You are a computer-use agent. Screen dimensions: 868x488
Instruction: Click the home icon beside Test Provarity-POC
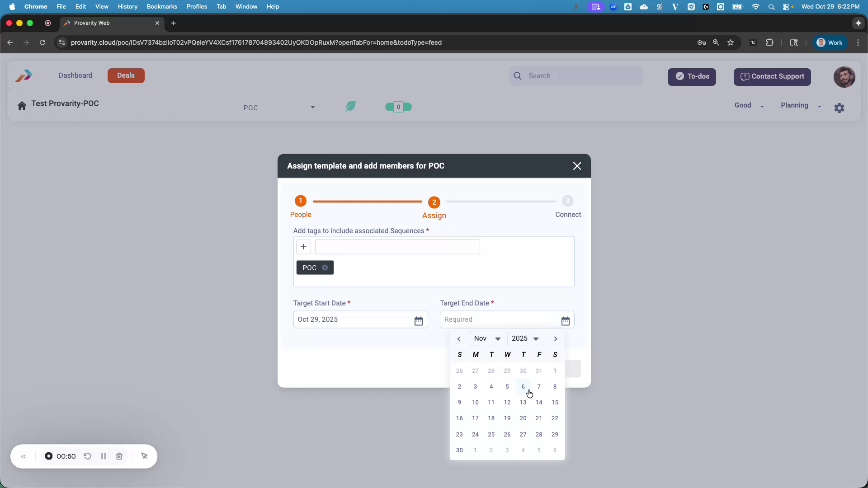pos(22,105)
